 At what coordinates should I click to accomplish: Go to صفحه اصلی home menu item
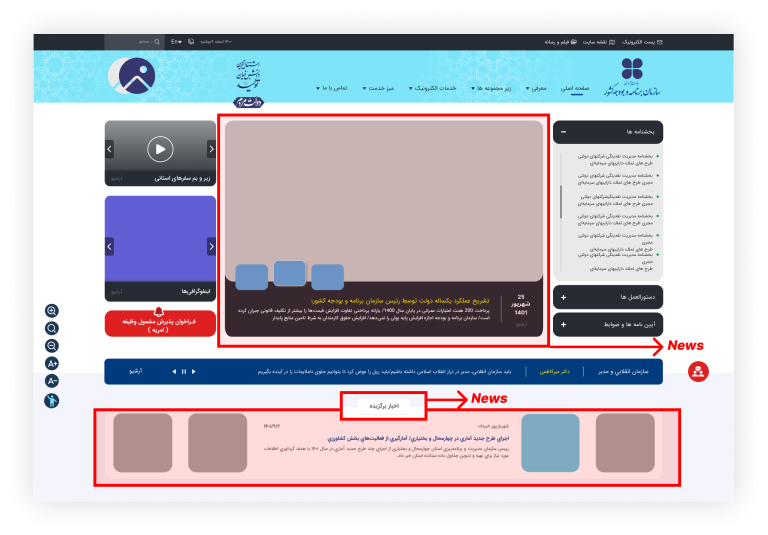click(x=575, y=88)
